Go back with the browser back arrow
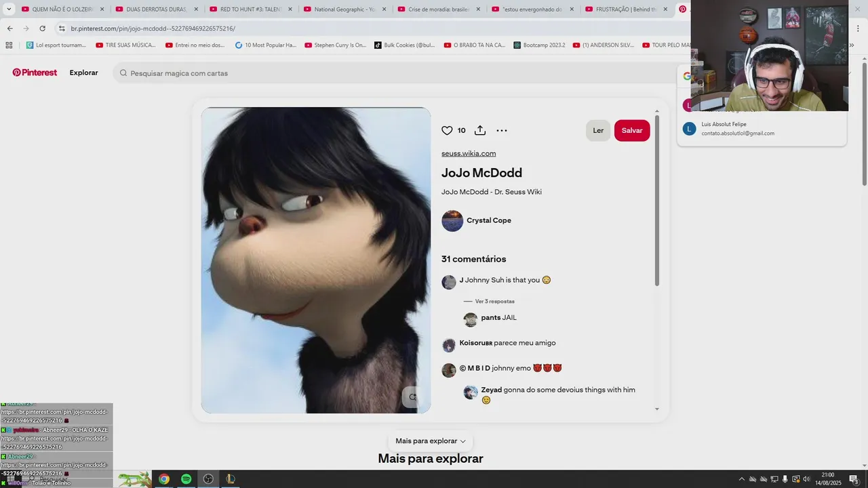Screen dimensions: 868x488 pos(9,28)
